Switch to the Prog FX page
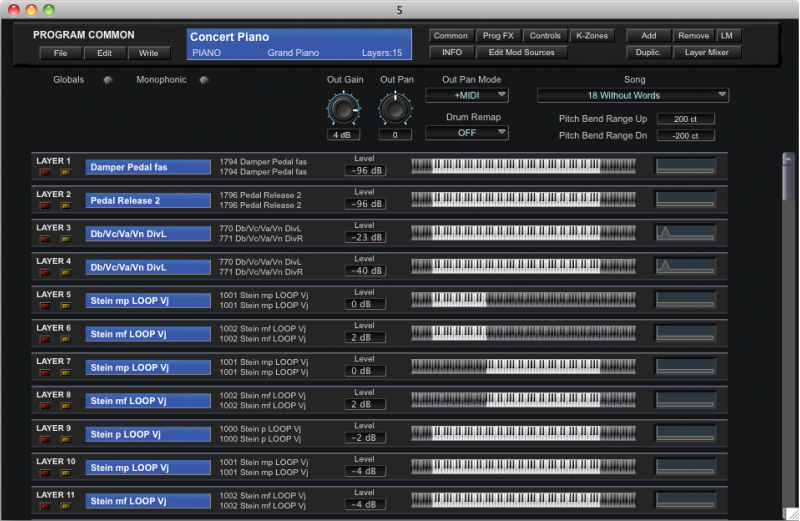Screen dimensions: 800x521 click(498, 36)
